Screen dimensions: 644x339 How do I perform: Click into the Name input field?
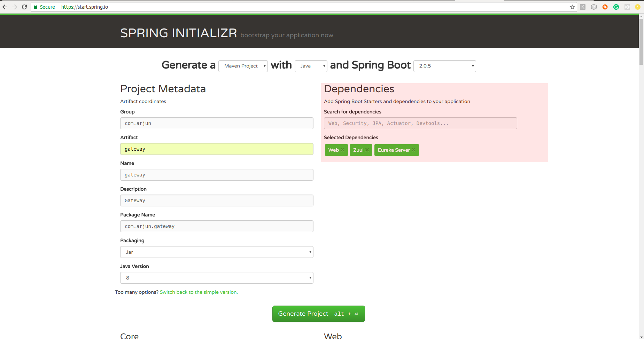pyautogui.click(x=217, y=175)
